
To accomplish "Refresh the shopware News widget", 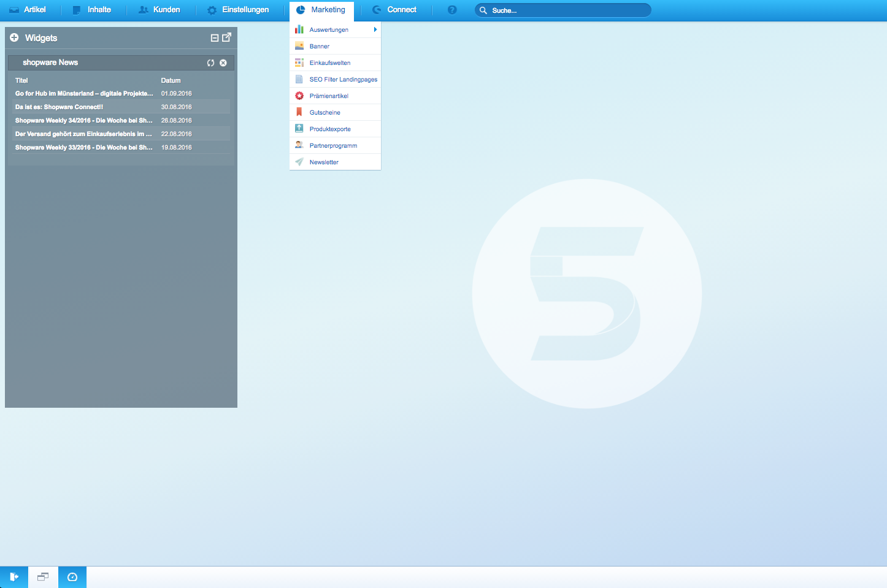I will pos(210,63).
